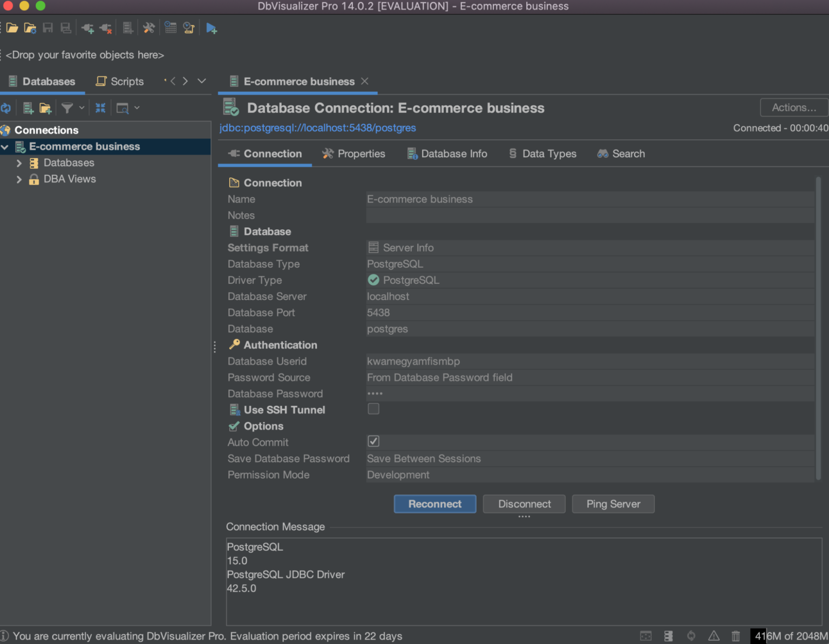The image size is (829, 644).
Task: Toggle the Use SSH Tunnel checkbox
Action: (x=373, y=409)
